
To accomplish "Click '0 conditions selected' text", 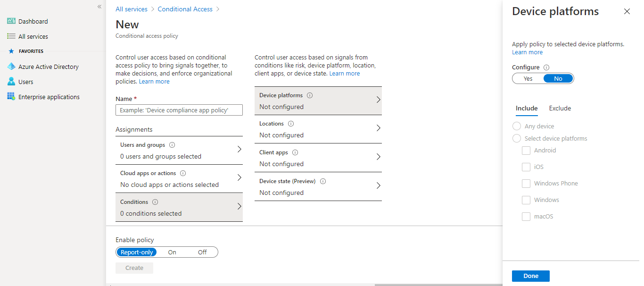I will coord(151,214).
